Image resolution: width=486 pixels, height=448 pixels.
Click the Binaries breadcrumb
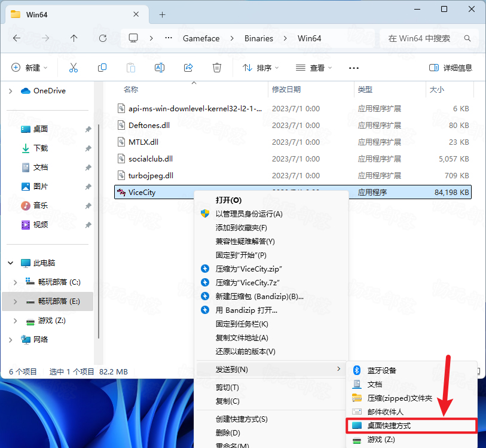pos(259,38)
